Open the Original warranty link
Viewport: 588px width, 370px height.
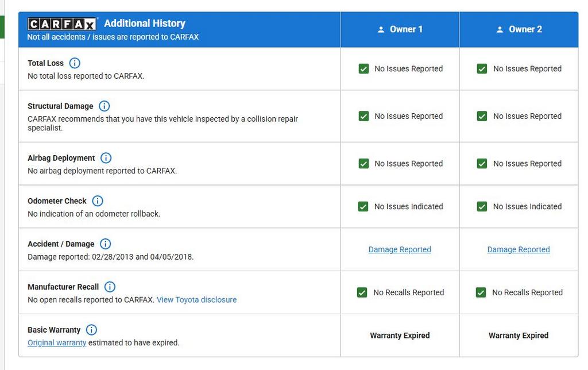click(x=57, y=343)
